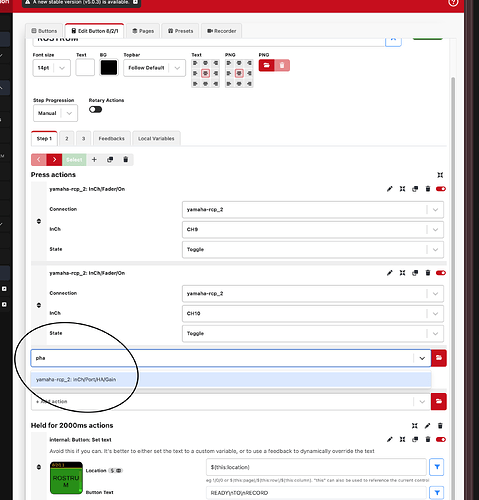Duplicate the CH10 Fader/On action
This screenshot has width=479, height=500.
[415, 273]
